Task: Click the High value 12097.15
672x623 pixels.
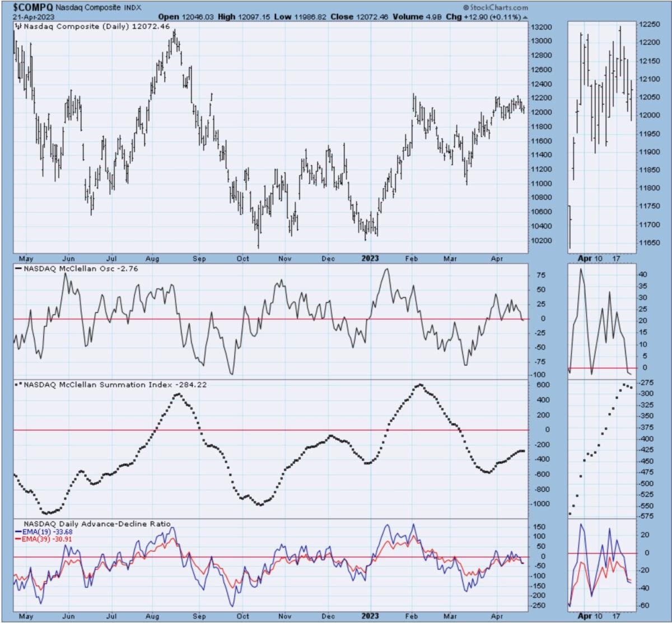Action: tap(254, 17)
